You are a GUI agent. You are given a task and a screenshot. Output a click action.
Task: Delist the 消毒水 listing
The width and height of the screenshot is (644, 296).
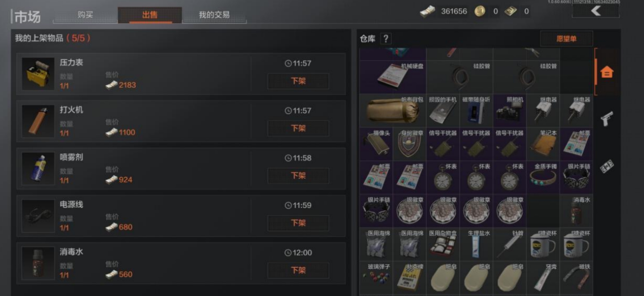click(x=298, y=270)
